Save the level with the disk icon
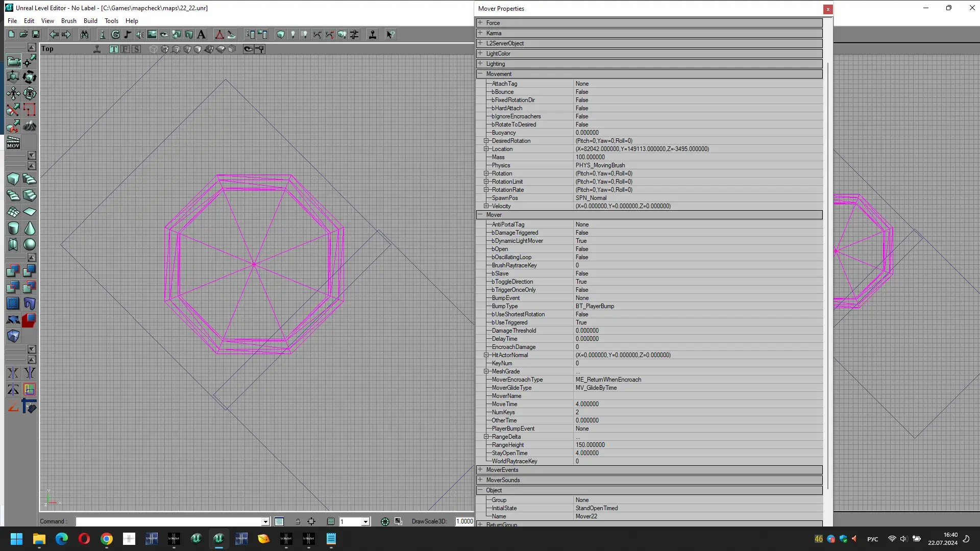This screenshot has height=551, width=980. click(36, 34)
